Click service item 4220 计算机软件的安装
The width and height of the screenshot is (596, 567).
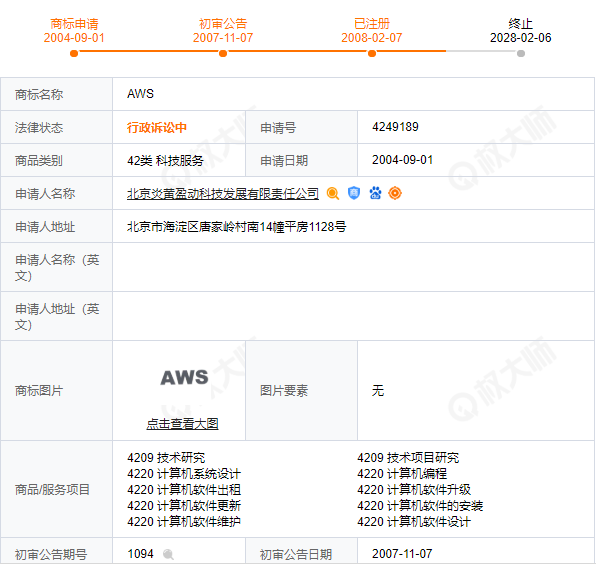(x=420, y=506)
